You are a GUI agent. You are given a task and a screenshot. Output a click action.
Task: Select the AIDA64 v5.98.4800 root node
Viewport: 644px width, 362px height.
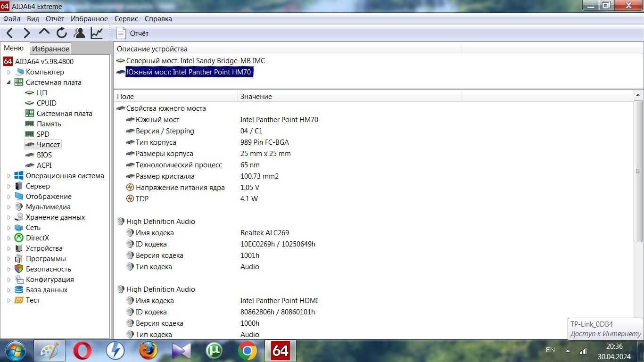coord(44,61)
